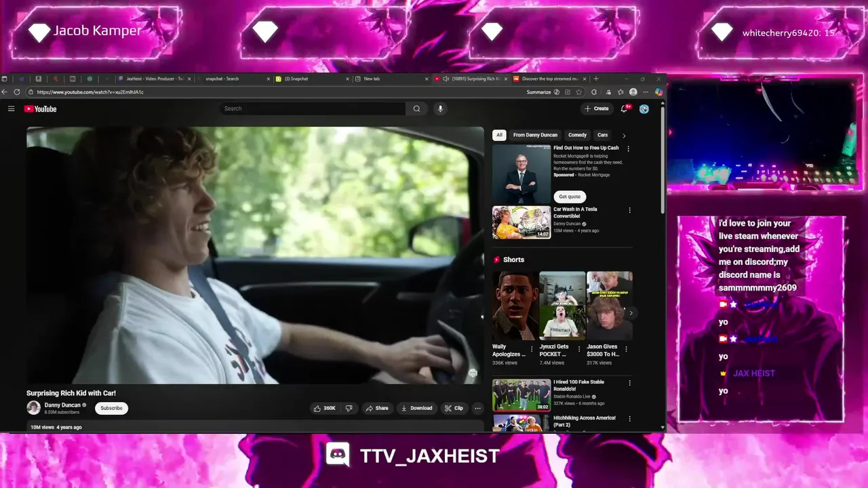Open Rocket Mortgage ad thumbnail
868x488 pixels.
pyautogui.click(x=521, y=174)
